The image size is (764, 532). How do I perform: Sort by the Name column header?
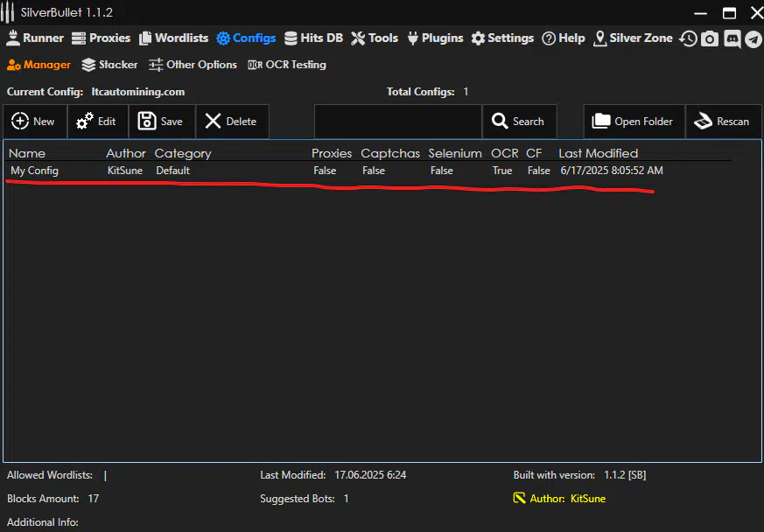click(x=27, y=153)
